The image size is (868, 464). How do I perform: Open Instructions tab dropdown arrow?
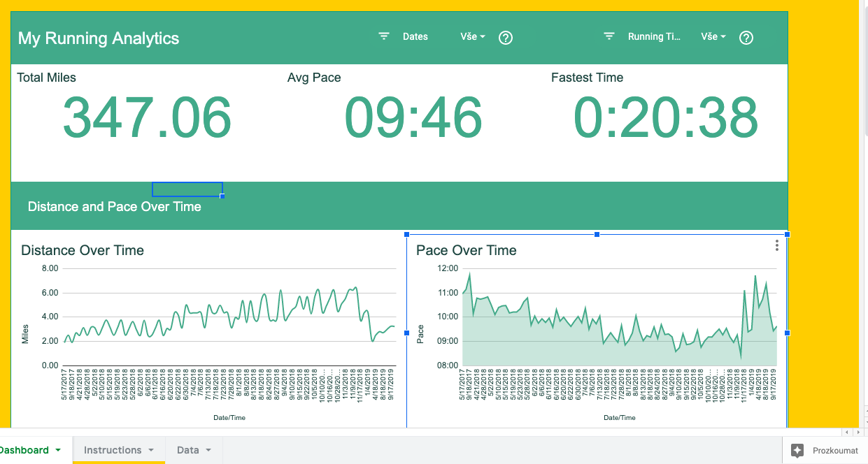tap(151, 450)
